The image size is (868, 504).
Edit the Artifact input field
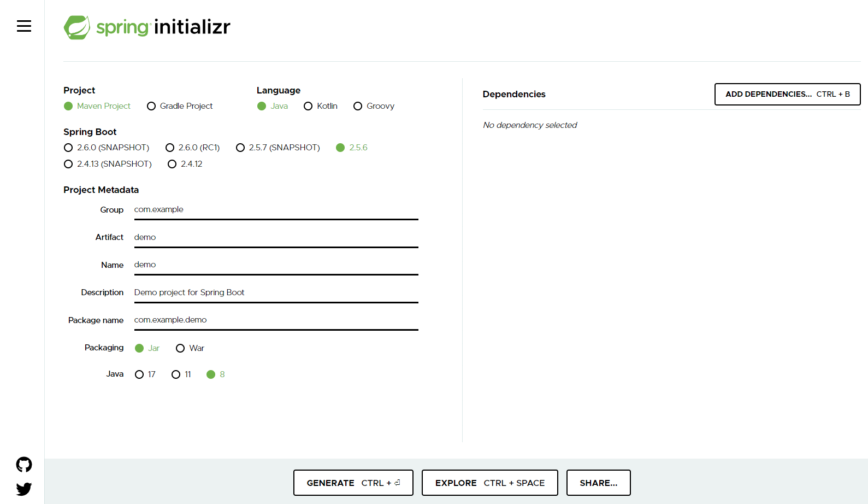point(276,238)
